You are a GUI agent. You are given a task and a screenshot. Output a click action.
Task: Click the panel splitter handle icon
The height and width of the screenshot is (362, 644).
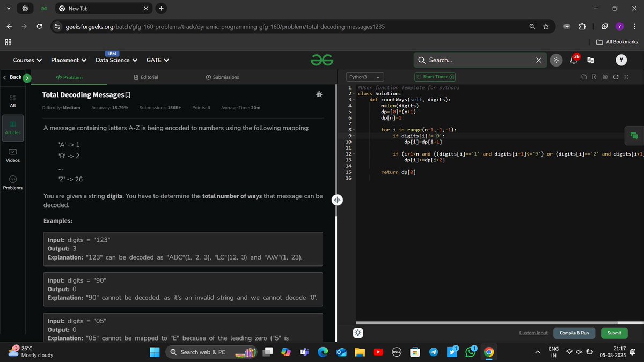pyautogui.click(x=337, y=200)
